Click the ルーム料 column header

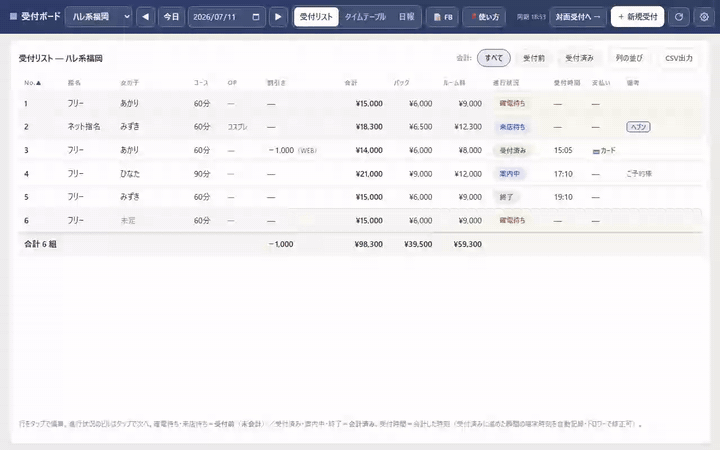(454, 83)
